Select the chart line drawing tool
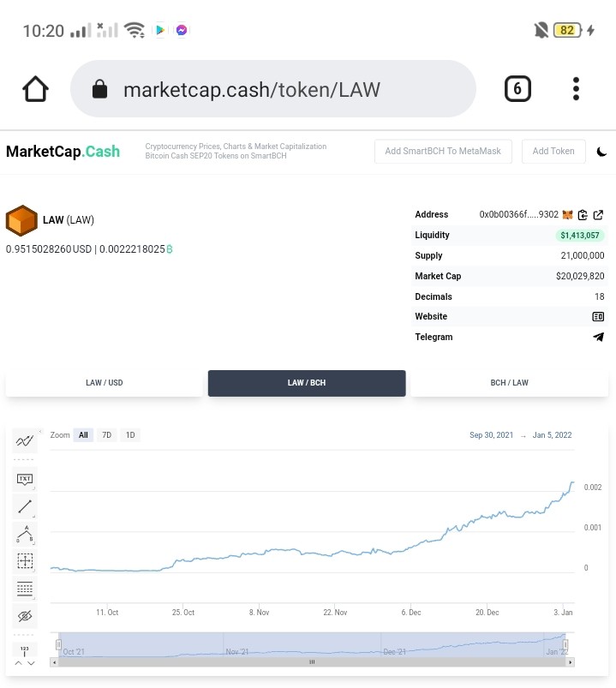The width and height of the screenshot is (616, 688). [25, 506]
